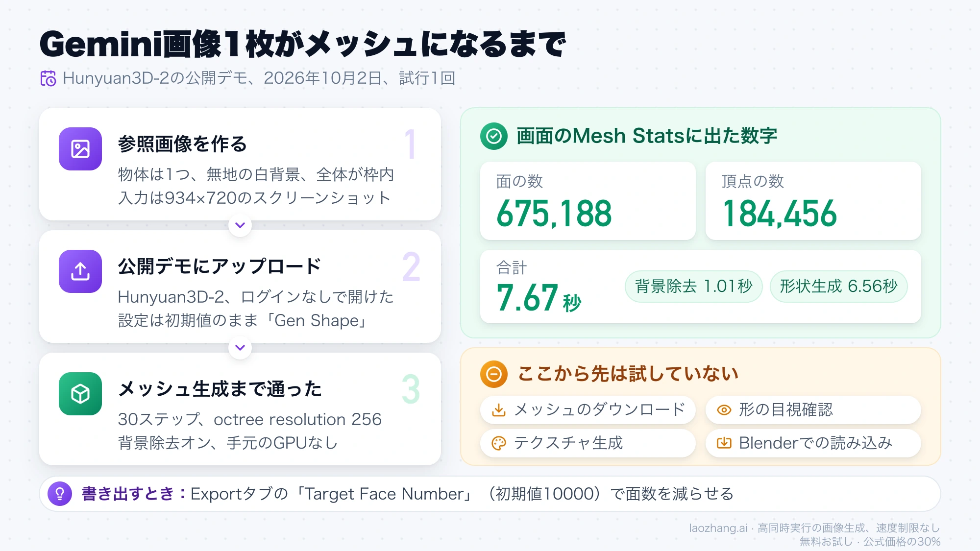Open the 面の数 675,188 stat card
Screen dimensions: 980x551
coord(588,201)
